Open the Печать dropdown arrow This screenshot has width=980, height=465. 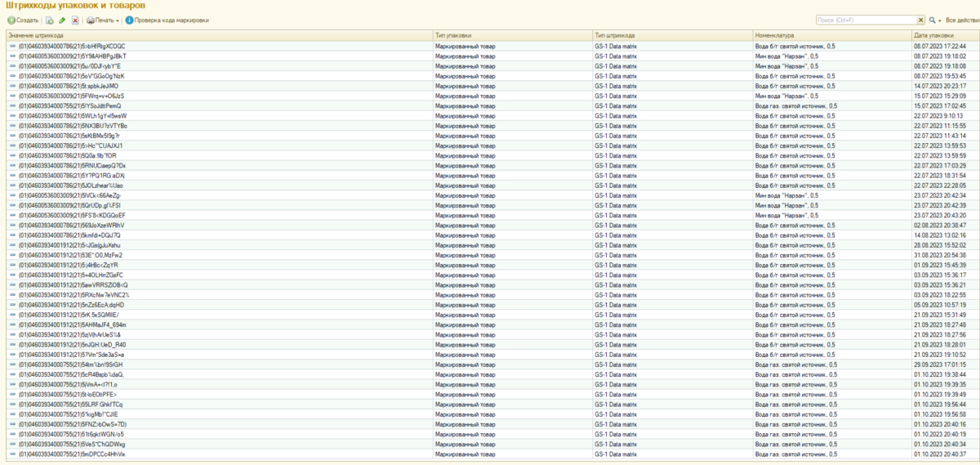coord(118,20)
